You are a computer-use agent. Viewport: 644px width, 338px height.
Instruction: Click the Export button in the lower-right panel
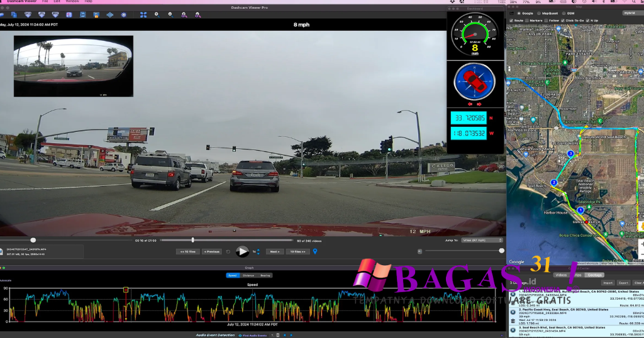point(623,283)
